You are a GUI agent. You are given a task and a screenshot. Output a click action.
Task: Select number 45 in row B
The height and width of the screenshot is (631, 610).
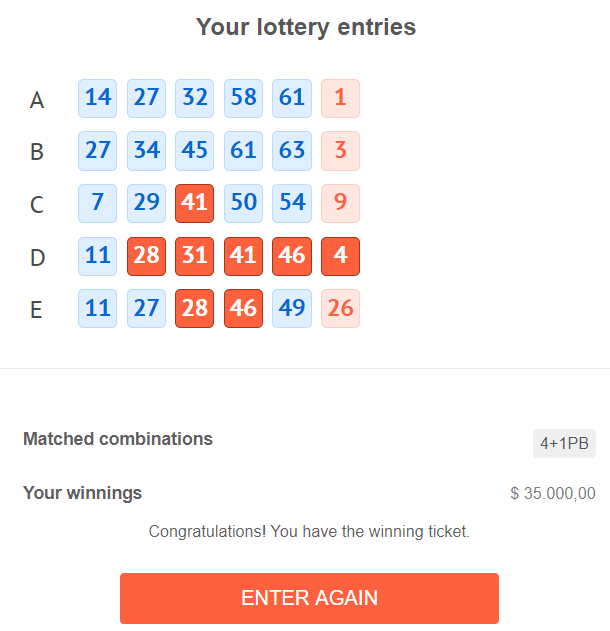pos(194,151)
